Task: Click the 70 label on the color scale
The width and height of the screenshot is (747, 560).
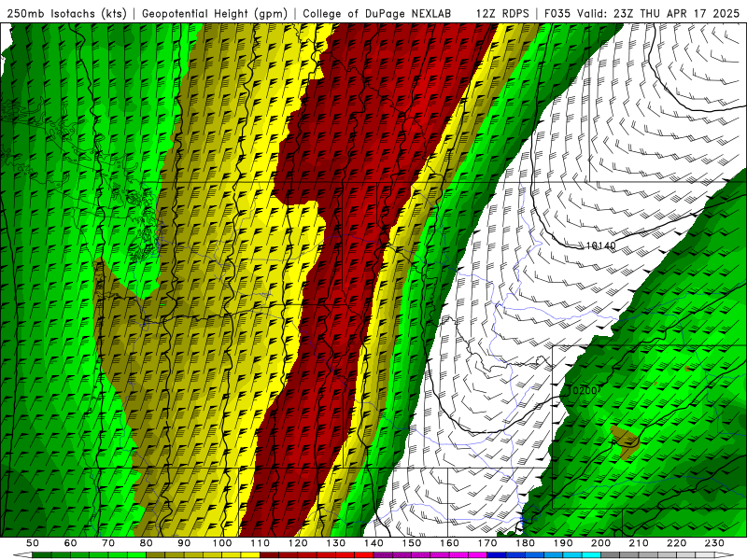Action: point(108,543)
